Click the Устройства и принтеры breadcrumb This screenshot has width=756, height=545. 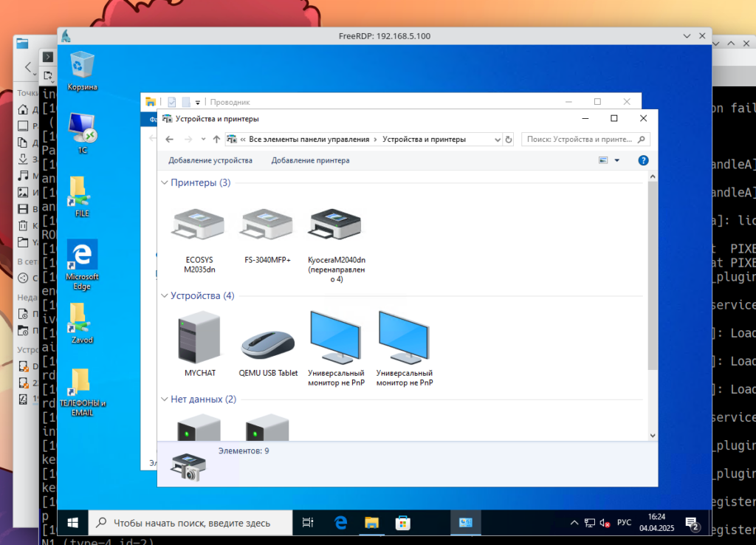pyautogui.click(x=424, y=139)
